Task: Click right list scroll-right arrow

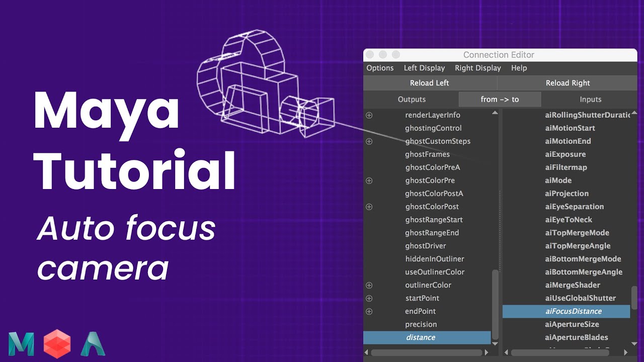Action: coord(626,352)
